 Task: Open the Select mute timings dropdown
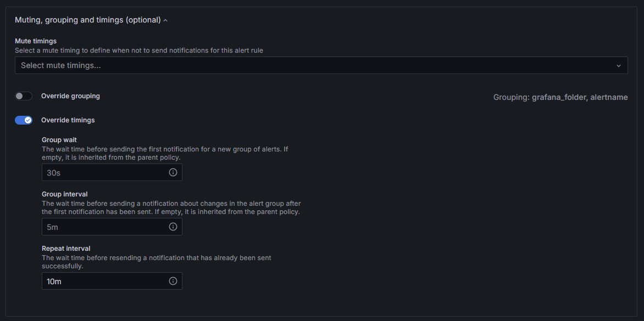pyautogui.click(x=321, y=65)
